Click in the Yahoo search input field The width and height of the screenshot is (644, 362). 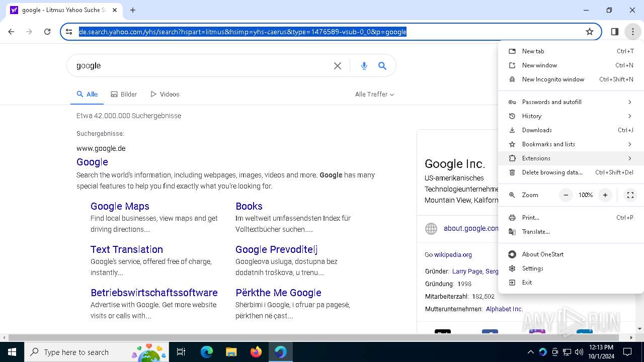pyautogui.click(x=201, y=66)
